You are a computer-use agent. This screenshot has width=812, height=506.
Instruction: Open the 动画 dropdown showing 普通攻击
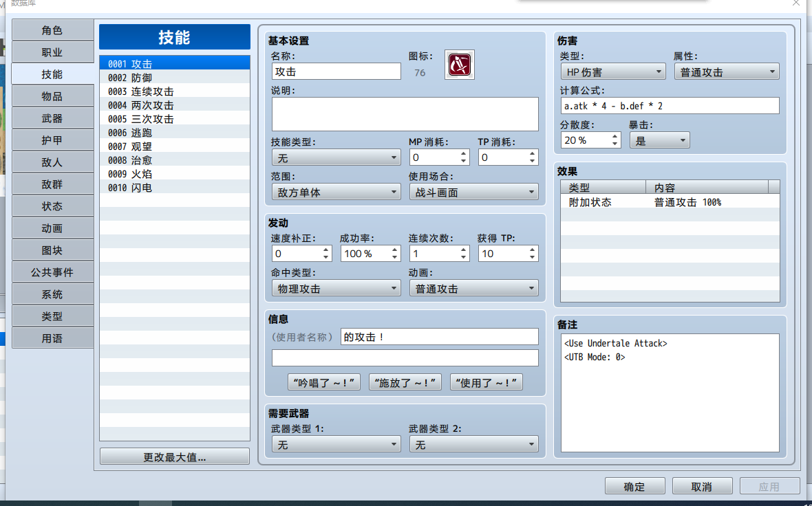[473, 288]
